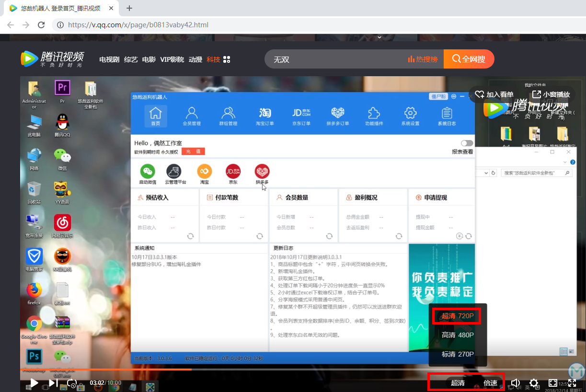The height and width of the screenshot is (392, 586).
Task: Click 首页 home icon in the robot software
Action: coord(155,116)
